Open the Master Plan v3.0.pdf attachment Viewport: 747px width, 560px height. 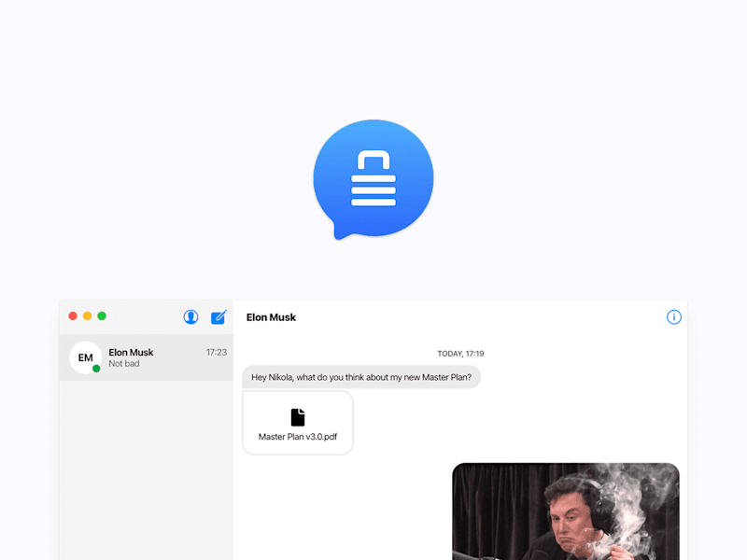(298, 423)
